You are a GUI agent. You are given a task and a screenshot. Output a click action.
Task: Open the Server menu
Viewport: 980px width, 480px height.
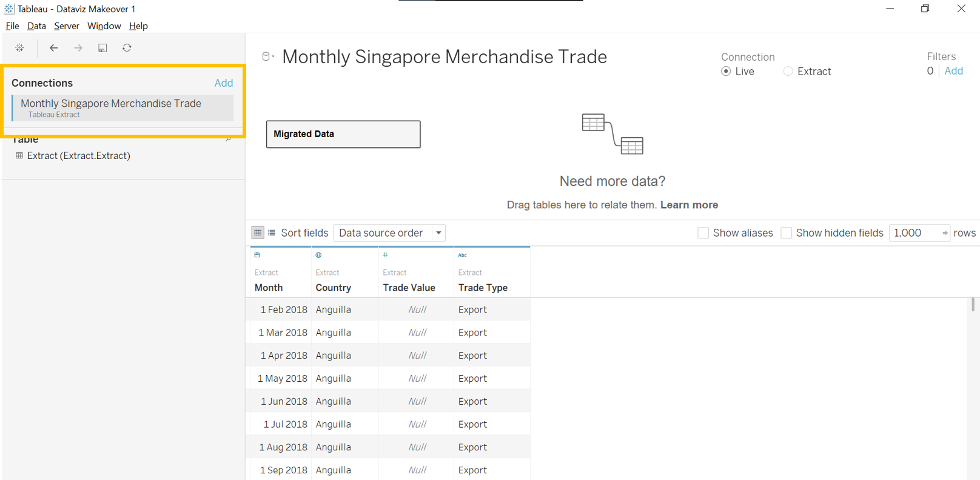click(x=66, y=26)
